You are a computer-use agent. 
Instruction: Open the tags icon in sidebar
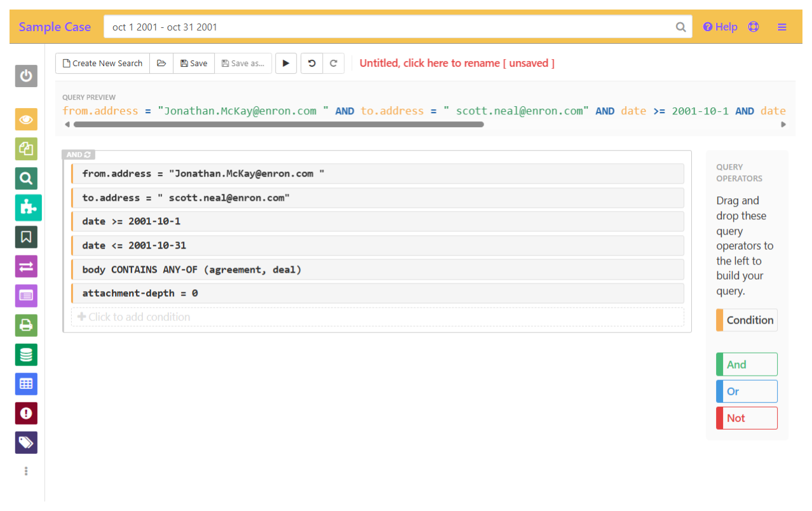point(26,442)
